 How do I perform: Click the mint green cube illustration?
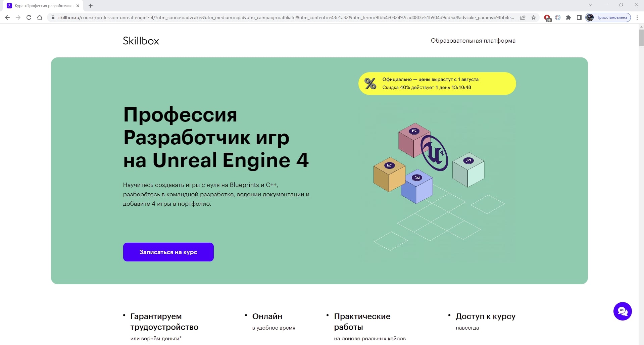(468, 170)
